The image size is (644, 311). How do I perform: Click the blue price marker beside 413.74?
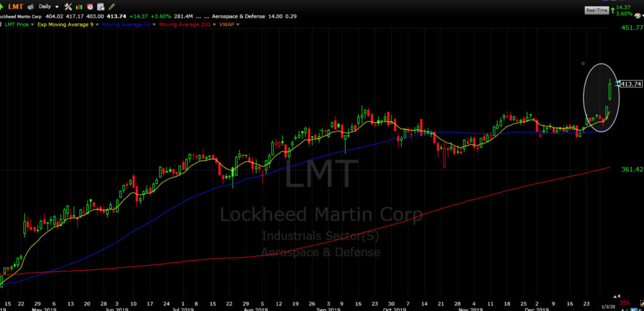[618, 84]
